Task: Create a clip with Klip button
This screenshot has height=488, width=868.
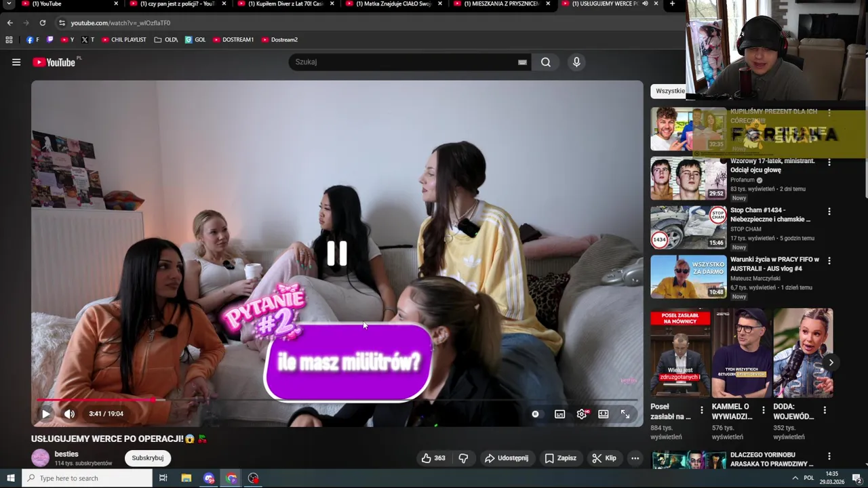Action: (604, 458)
